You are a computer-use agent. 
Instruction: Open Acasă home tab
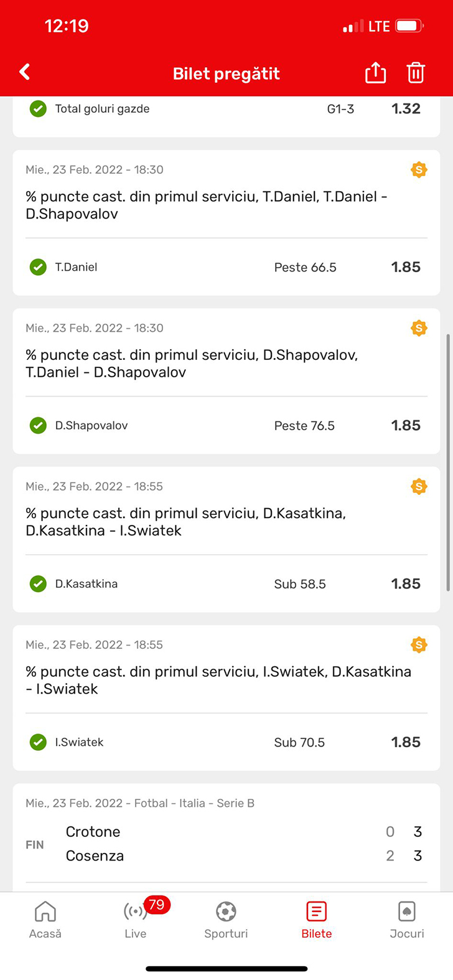[x=45, y=920]
